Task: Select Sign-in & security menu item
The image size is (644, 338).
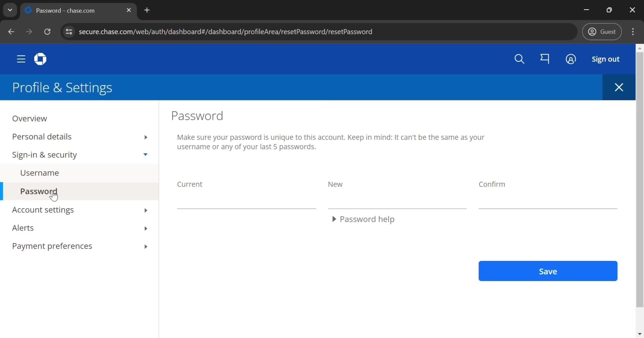Action: [45, 154]
